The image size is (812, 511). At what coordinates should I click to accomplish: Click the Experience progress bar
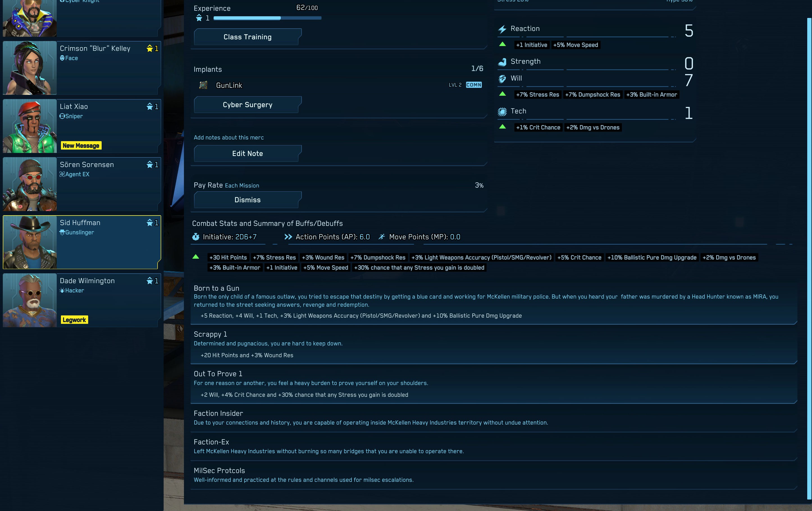pyautogui.click(x=267, y=18)
